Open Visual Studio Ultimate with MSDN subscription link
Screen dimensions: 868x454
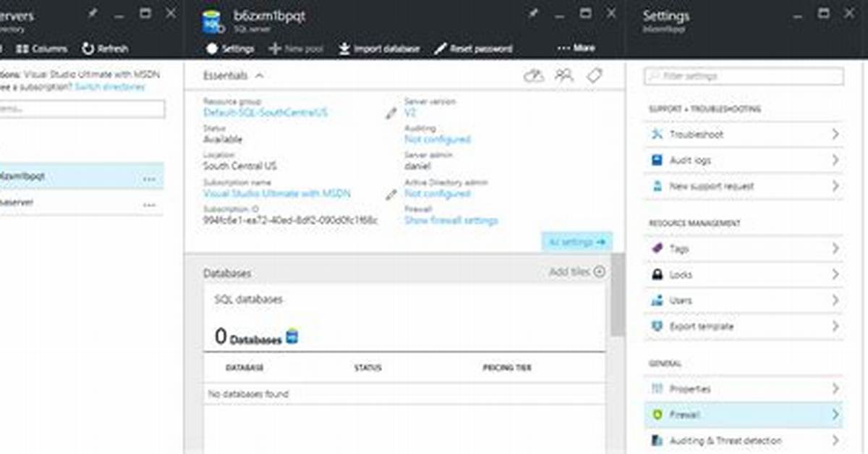277,193
